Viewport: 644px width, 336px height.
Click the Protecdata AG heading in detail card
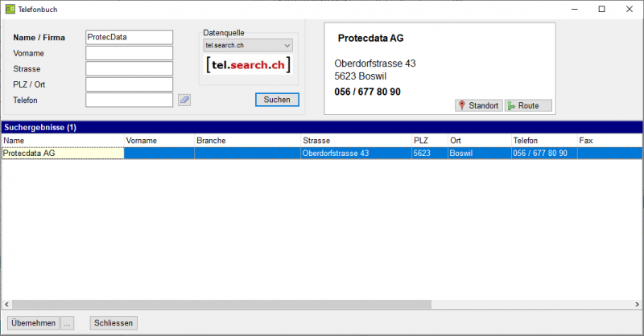370,38
